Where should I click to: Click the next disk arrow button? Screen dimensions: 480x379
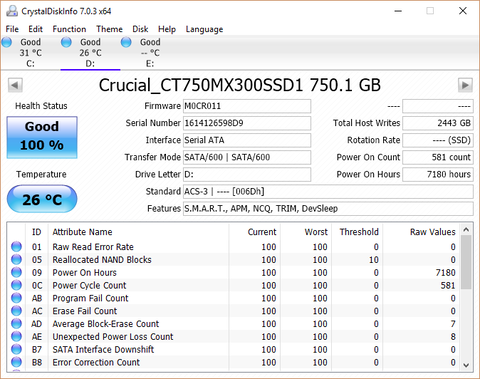tap(465, 85)
